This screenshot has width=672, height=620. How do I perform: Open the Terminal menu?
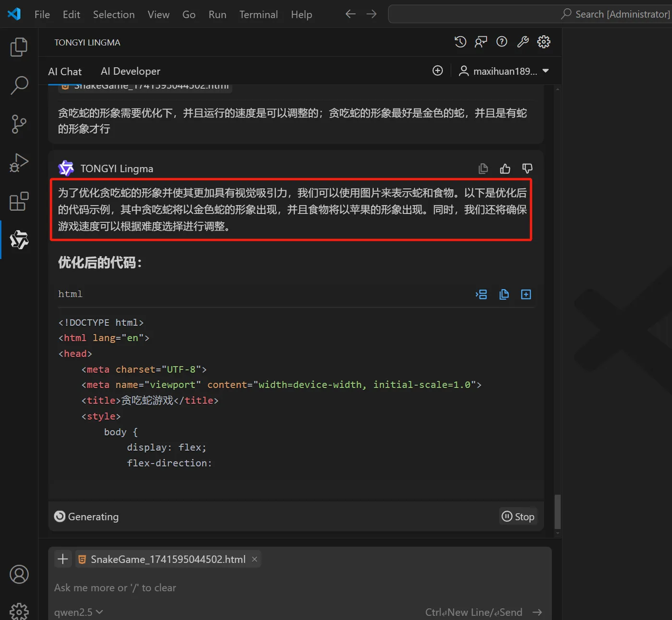259,14
